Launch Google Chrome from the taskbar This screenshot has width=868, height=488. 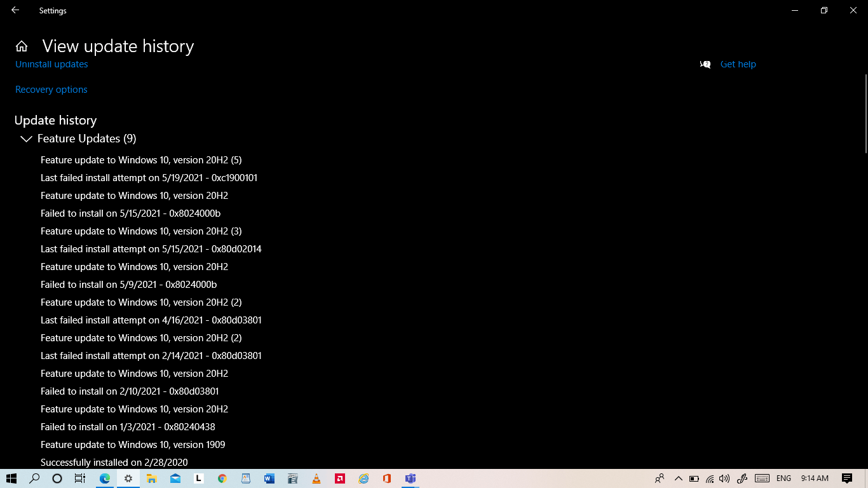click(x=222, y=478)
